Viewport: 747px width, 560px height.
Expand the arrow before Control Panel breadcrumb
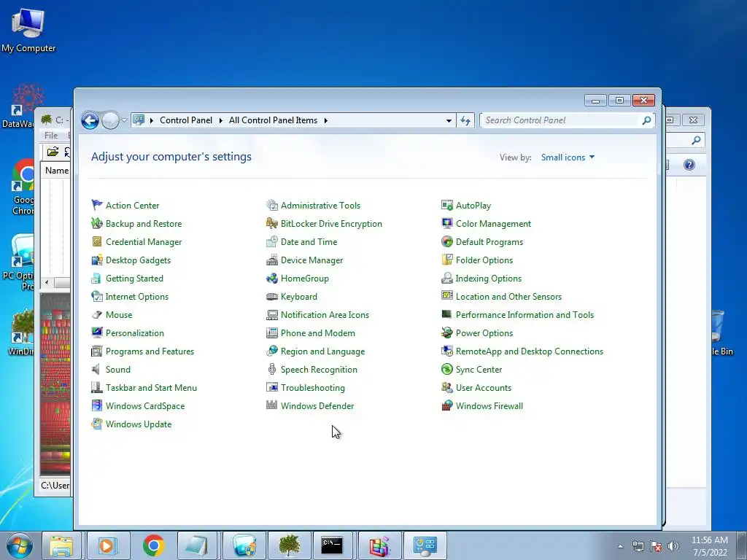pos(152,120)
